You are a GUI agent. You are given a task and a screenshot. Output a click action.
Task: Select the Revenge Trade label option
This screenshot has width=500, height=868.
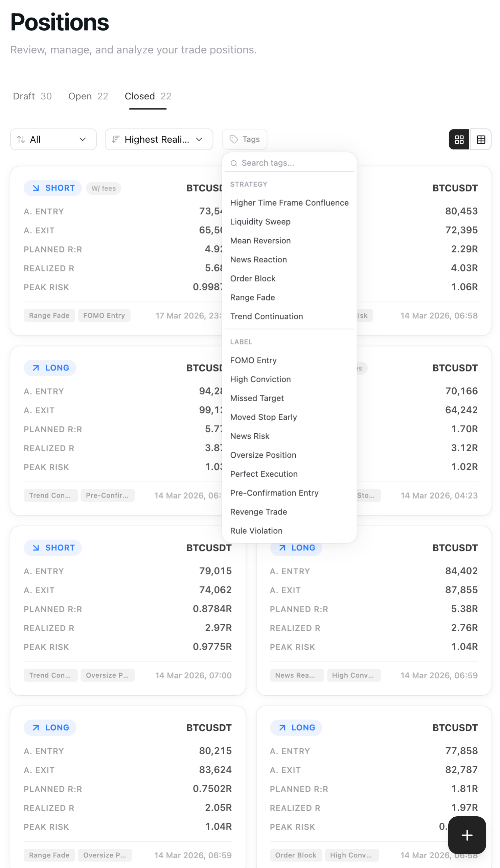tap(258, 511)
